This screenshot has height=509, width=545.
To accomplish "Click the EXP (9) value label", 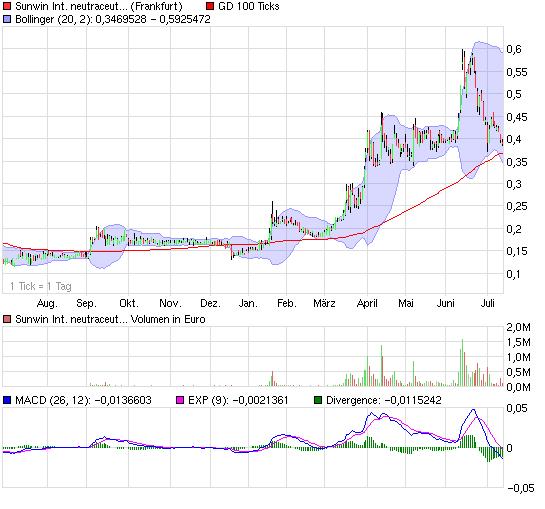I will point(238,400).
